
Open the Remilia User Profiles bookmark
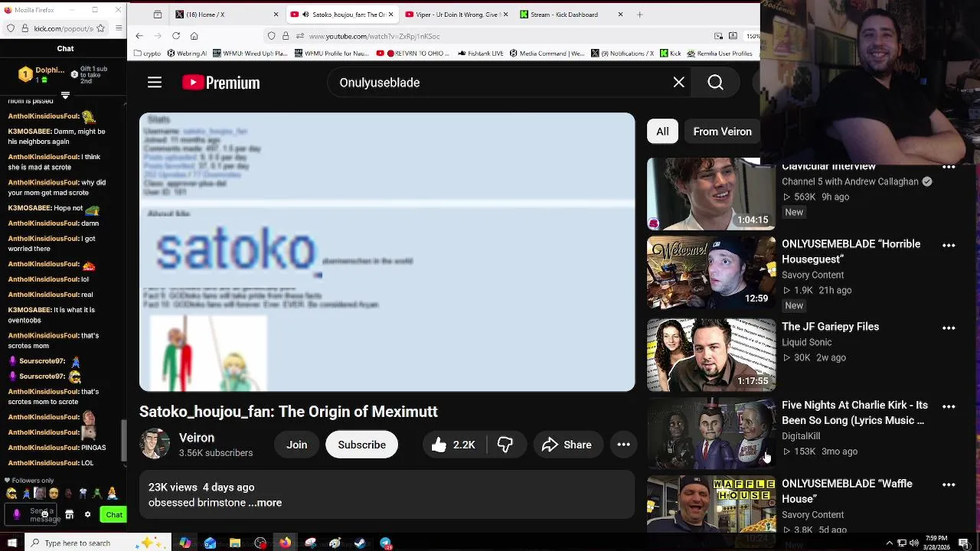[720, 54]
